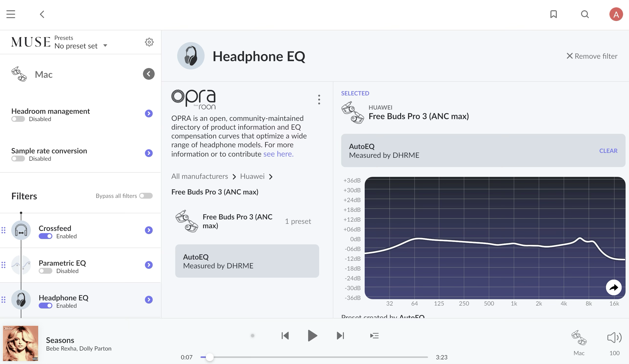The width and height of the screenshot is (629, 364).
Task: Toggle Bypass all filters switch
Action: tap(146, 196)
